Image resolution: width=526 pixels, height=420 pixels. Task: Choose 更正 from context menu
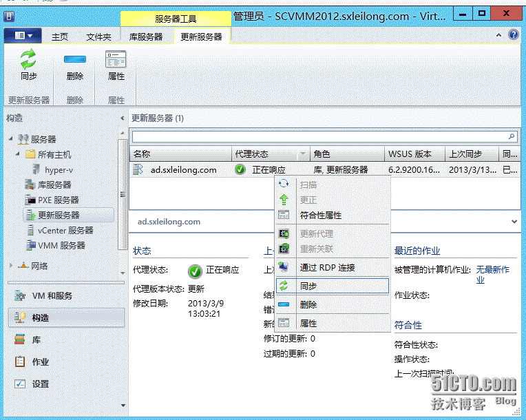(x=333, y=200)
